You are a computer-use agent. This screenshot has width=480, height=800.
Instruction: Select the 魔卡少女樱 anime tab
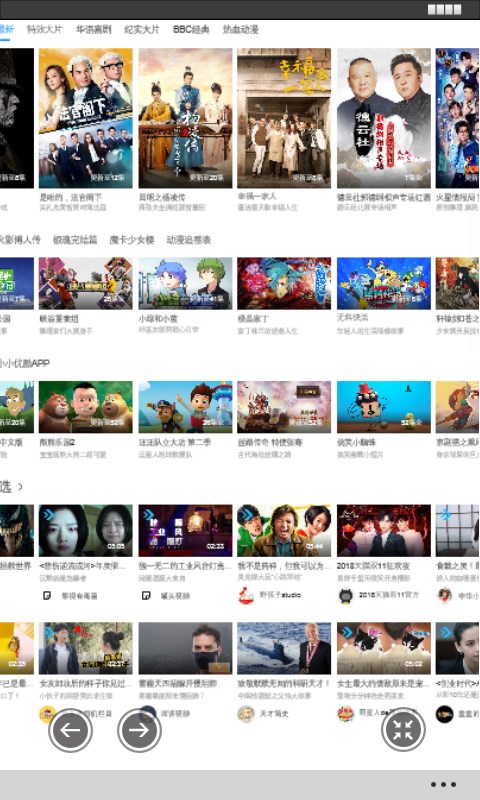[132, 240]
